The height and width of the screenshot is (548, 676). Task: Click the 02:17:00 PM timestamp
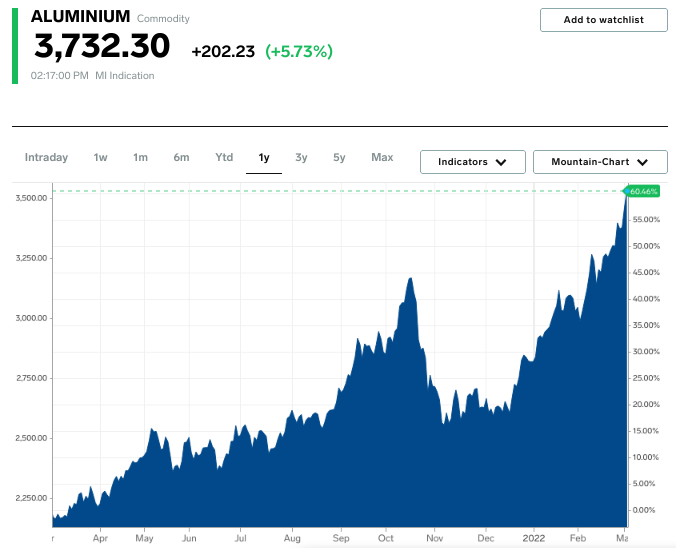[59, 76]
